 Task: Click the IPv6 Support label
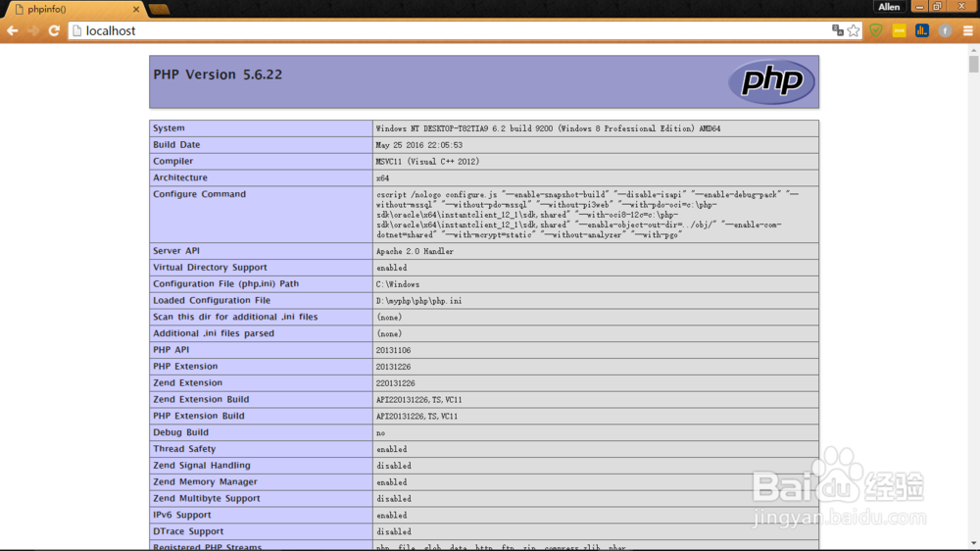(x=182, y=515)
